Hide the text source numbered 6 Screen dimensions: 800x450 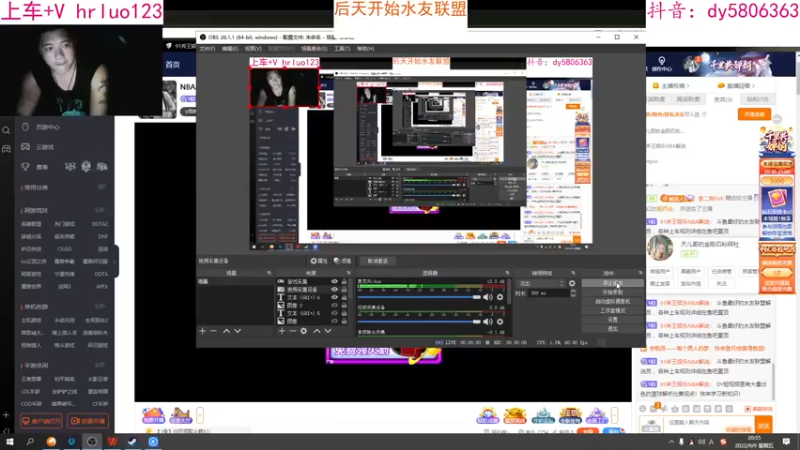click(334, 297)
